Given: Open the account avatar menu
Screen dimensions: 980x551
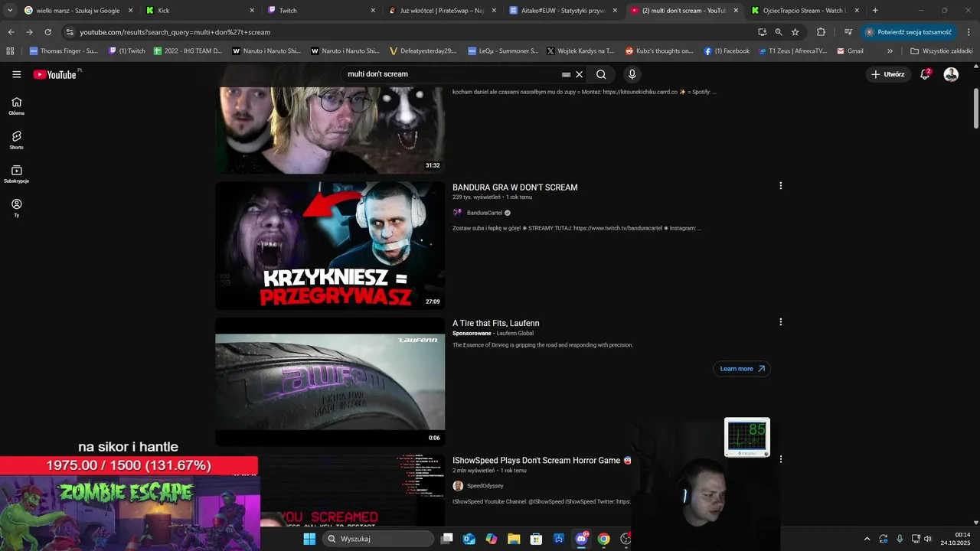Looking at the screenshot, I should [x=951, y=74].
